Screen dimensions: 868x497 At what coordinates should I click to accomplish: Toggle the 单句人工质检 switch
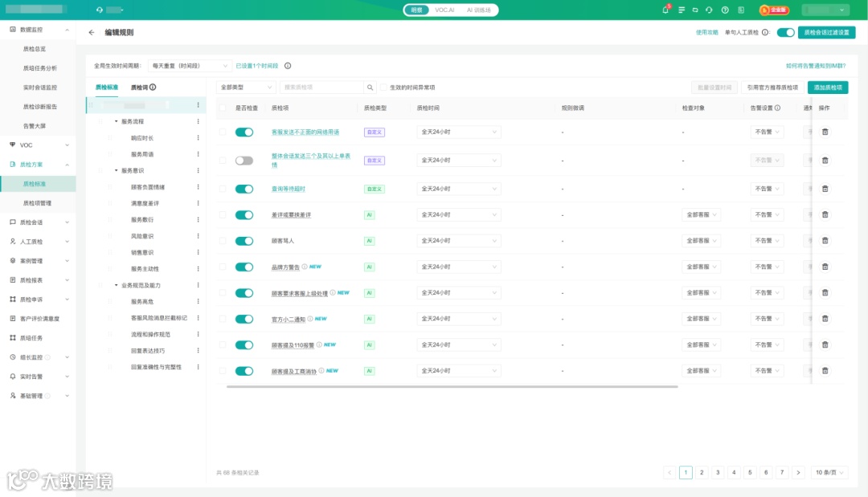pyautogui.click(x=785, y=33)
